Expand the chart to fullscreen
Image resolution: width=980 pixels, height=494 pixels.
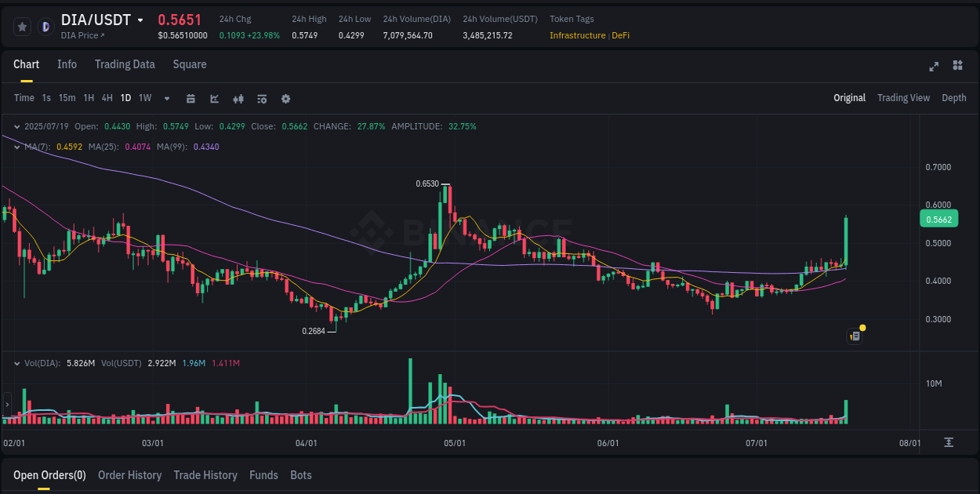933,67
